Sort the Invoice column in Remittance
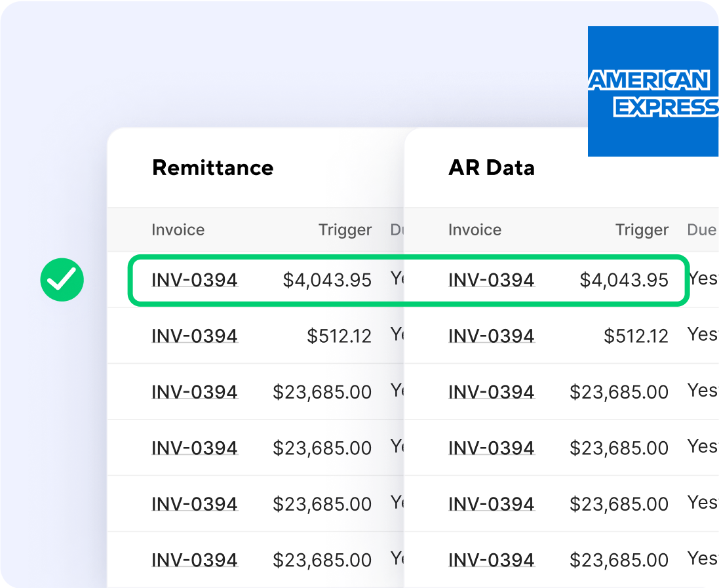Viewport: 719px width, 588px height. tap(178, 229)
